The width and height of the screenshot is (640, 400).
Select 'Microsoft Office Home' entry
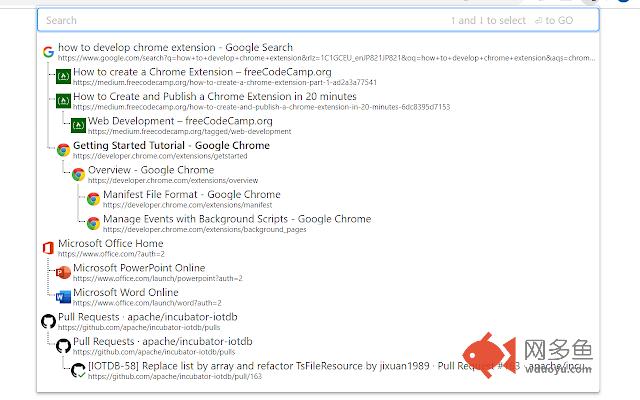(111, 243)
